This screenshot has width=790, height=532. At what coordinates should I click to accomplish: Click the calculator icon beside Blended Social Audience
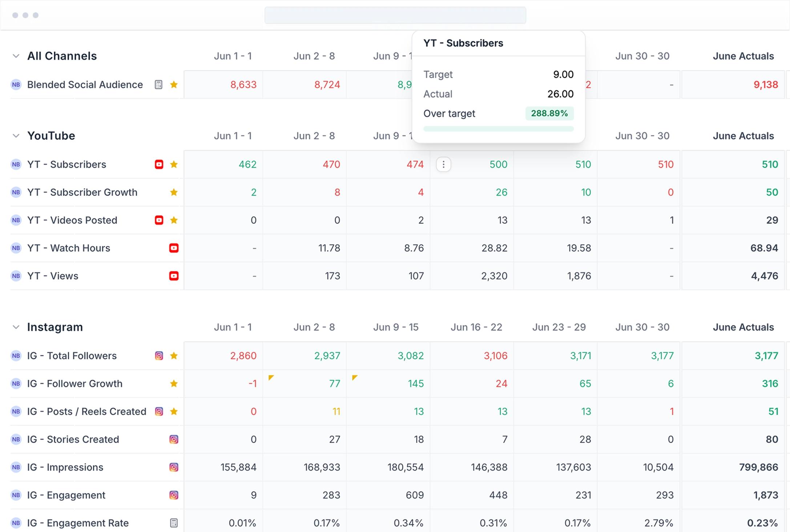pyautogui.click(x=158, y=85)
